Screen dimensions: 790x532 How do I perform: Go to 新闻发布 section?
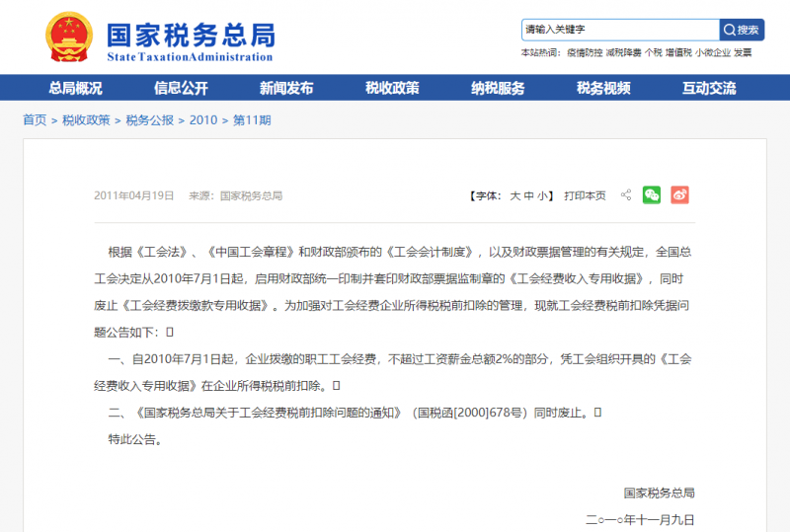(286, 88)
